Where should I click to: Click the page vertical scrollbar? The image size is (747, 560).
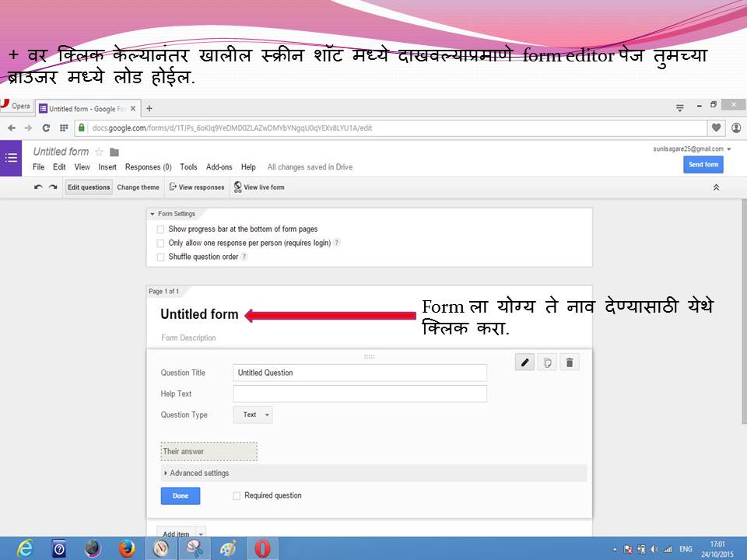(744, 311)
